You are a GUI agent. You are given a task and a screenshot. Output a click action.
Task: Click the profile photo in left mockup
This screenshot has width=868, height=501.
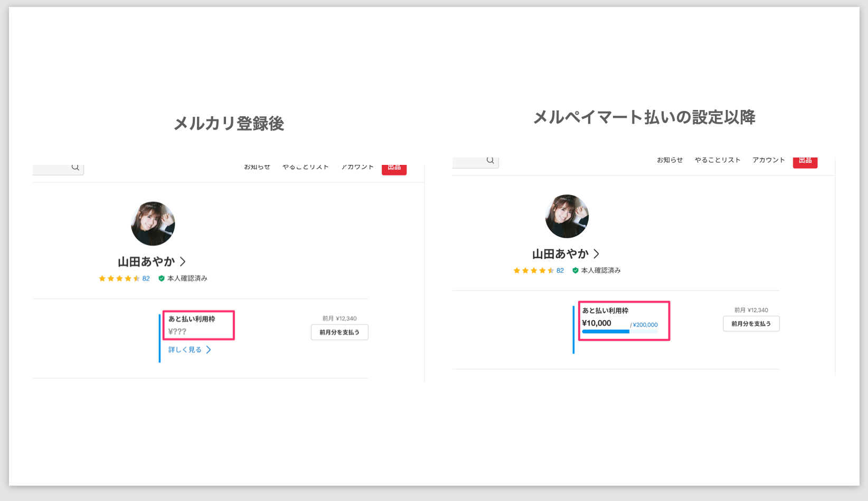(x=153, y=224)
